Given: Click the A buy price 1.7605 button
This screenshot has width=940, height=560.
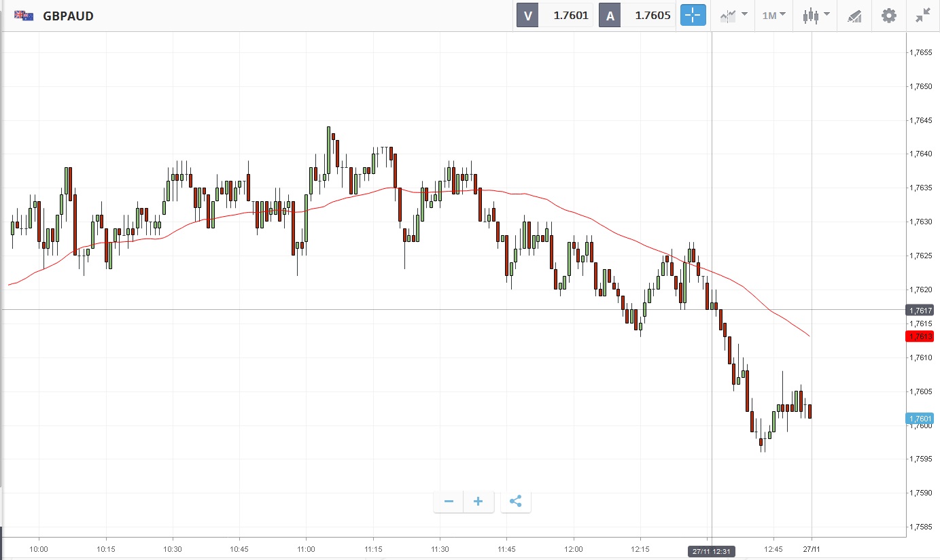Looking at the screenshot, I should pos(637,16).
